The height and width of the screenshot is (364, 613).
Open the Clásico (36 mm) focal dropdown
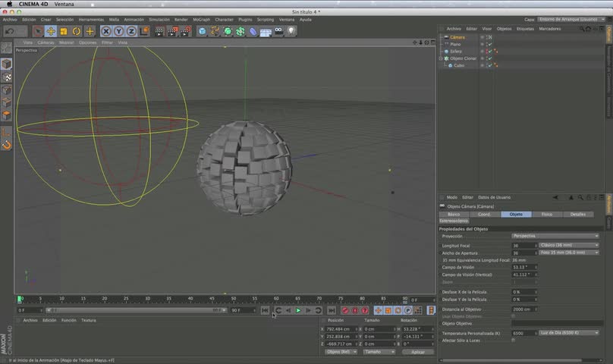pos(569,245)
